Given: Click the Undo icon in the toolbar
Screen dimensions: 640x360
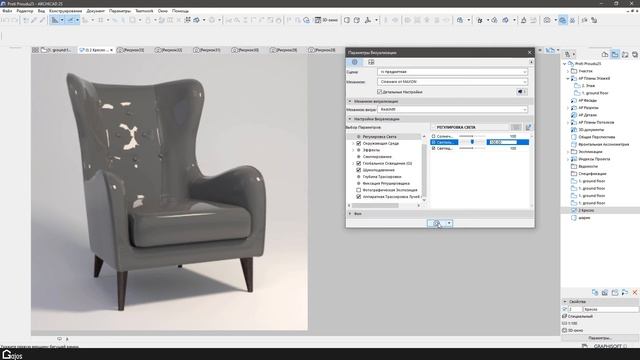Looking at the screenshot, I should pos(6,20).
